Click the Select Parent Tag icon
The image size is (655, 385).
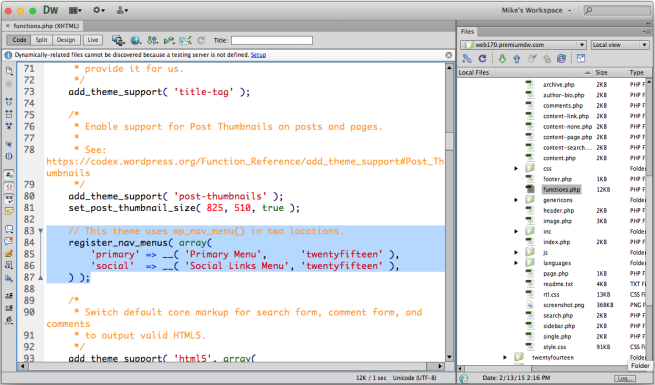[9, 144]
